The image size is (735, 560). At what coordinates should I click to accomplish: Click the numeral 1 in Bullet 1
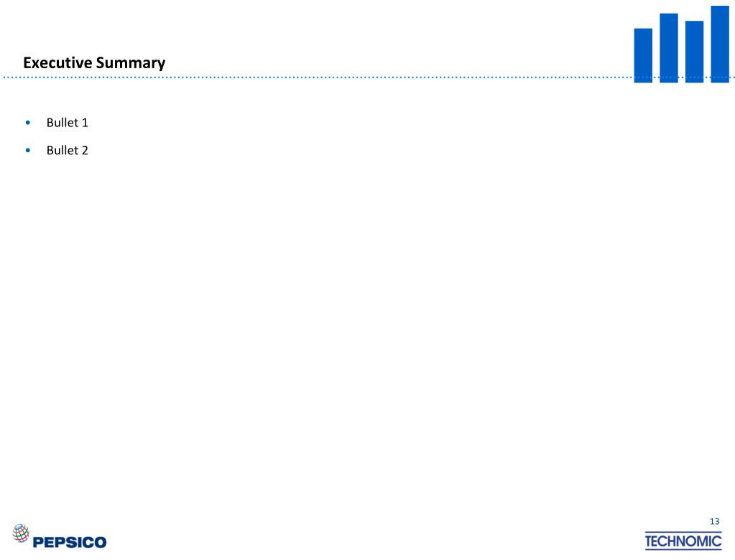tap(85, 123)
